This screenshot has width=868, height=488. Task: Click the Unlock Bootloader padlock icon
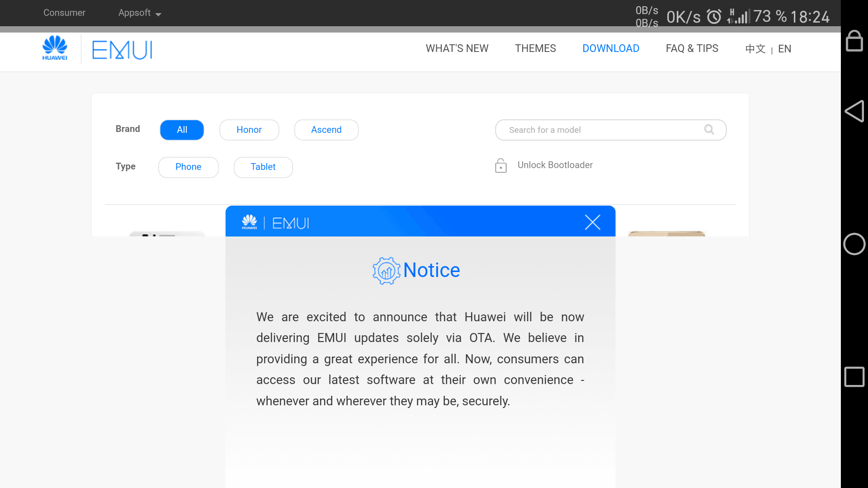click(x=500, y=165)
